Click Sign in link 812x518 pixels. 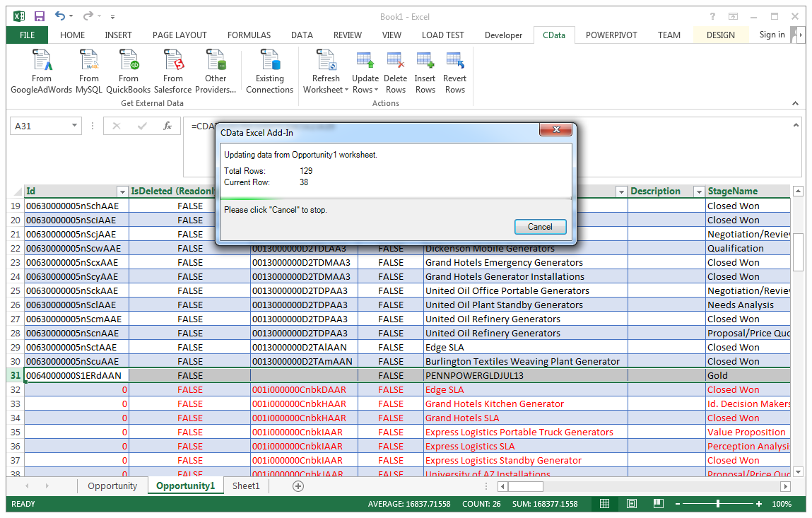(772, 35)
